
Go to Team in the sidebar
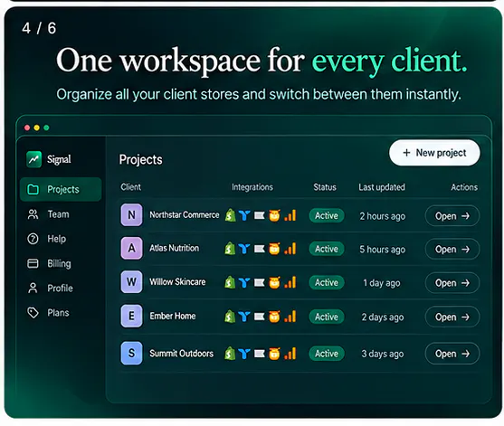click(x=49, y=214)
